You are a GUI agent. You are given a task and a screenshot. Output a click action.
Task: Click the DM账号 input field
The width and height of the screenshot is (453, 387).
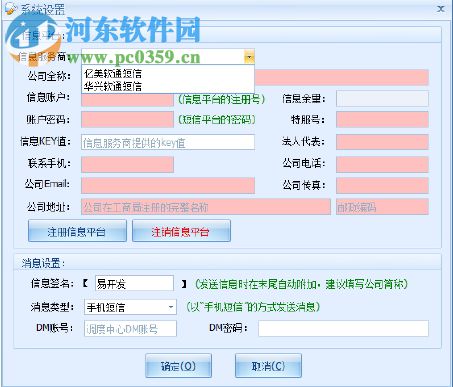click(x=130, y=329)
